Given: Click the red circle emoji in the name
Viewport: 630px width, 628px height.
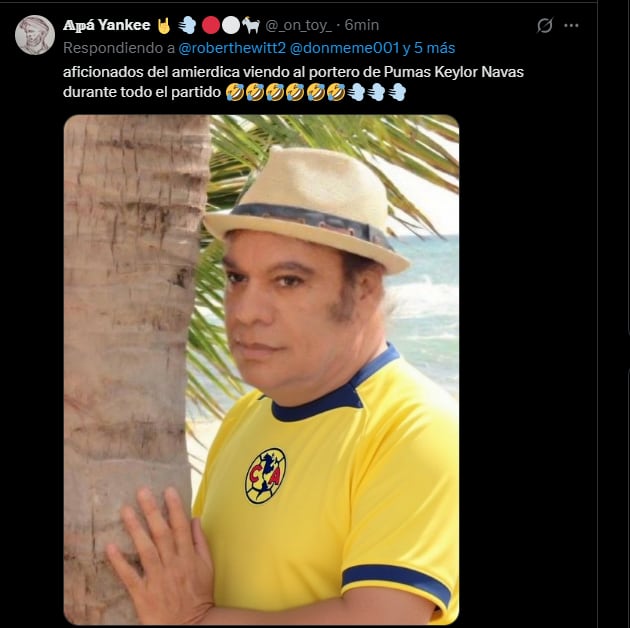Looking at the screenshot, I should coord(210,25).
